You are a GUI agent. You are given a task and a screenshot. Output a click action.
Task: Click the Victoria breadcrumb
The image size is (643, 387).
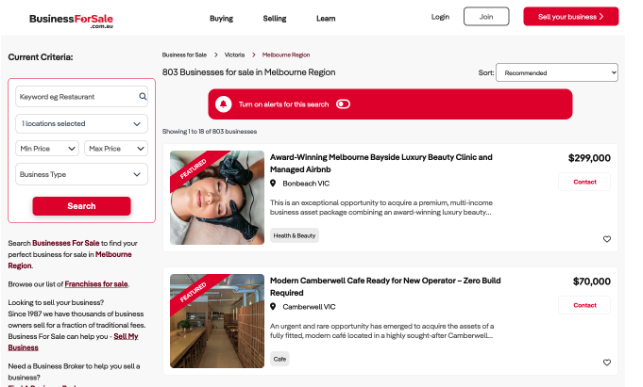[x=235, y=55]
